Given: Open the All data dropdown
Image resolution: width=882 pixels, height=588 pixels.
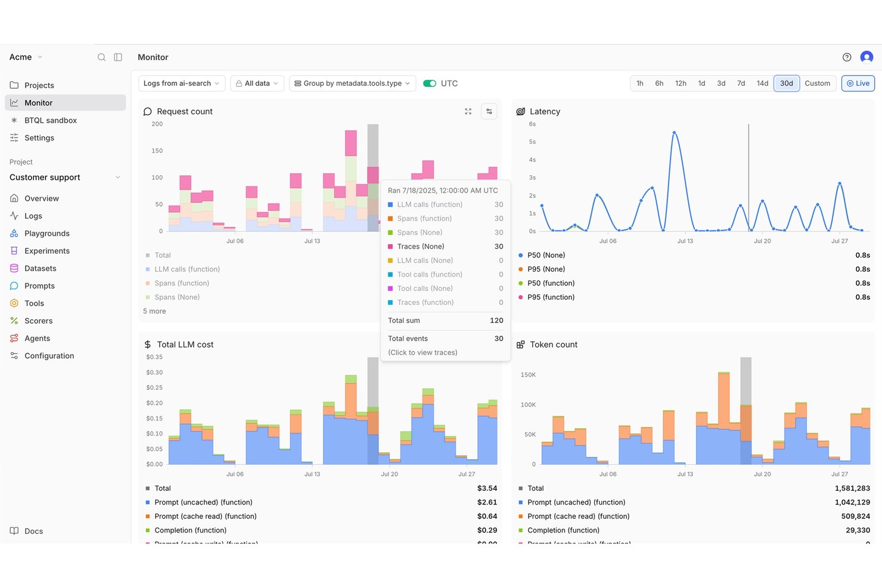Looking at the screenshot, I should pos(257,83).
